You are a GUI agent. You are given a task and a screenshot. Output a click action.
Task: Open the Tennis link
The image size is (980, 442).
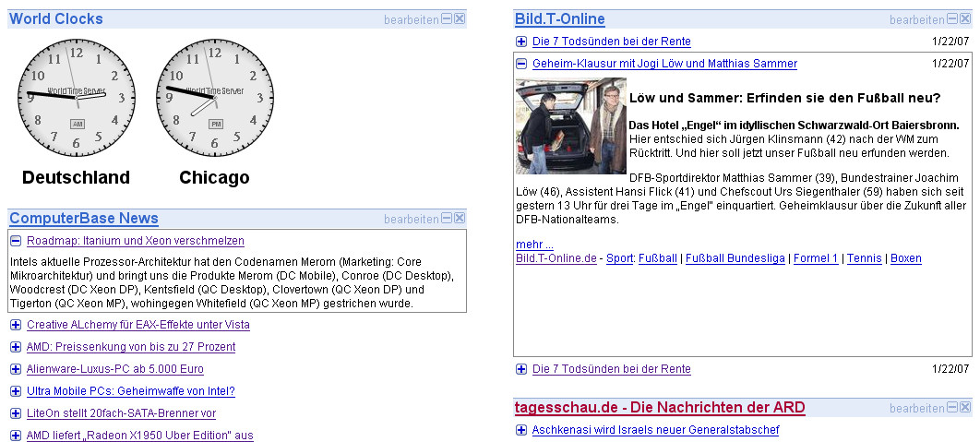[x=865, y=258]
